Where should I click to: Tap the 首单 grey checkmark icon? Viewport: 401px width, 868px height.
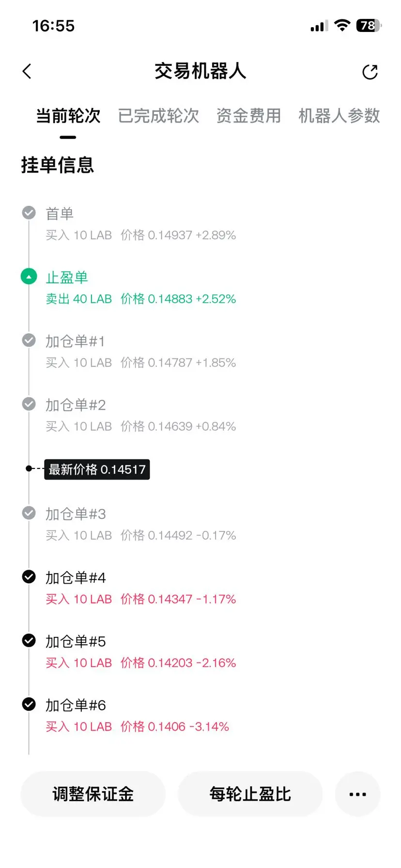pos(29,213)
